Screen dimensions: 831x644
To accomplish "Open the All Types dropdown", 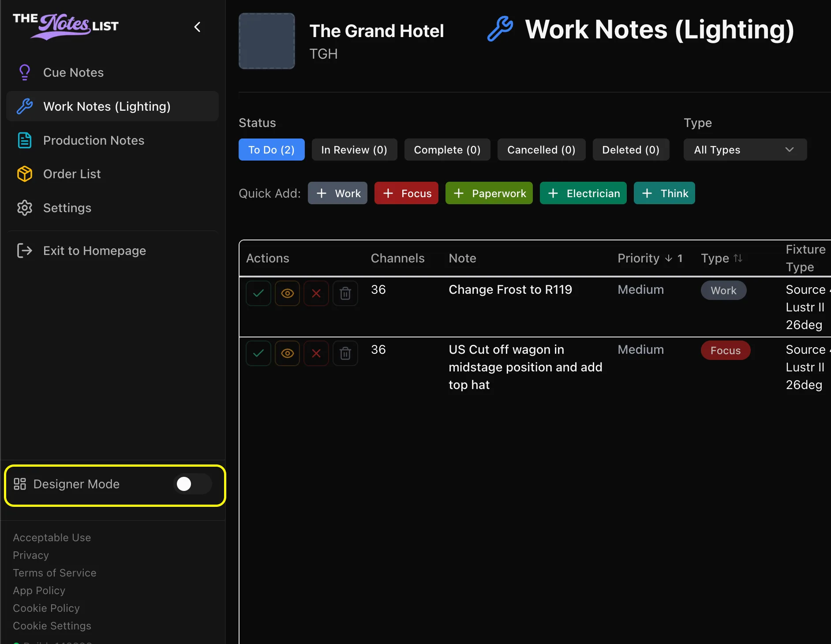I will (x=745, y=150).
